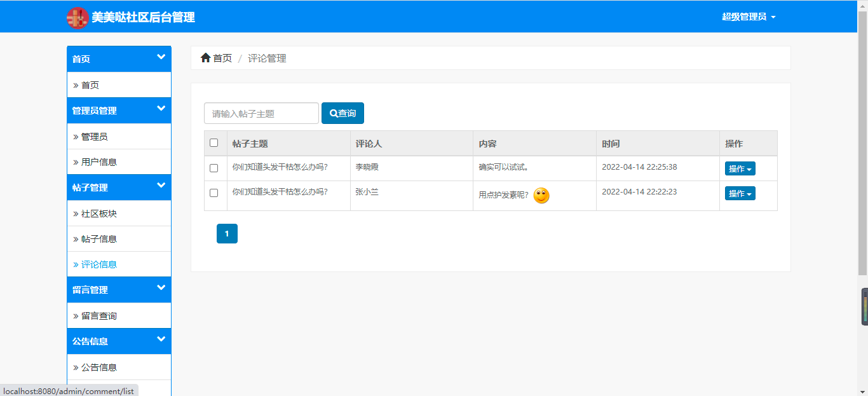Viewport: 868px width, 396px height.
Task: Collapse the 帖子管理 section chevron
Action: point(161,186)
